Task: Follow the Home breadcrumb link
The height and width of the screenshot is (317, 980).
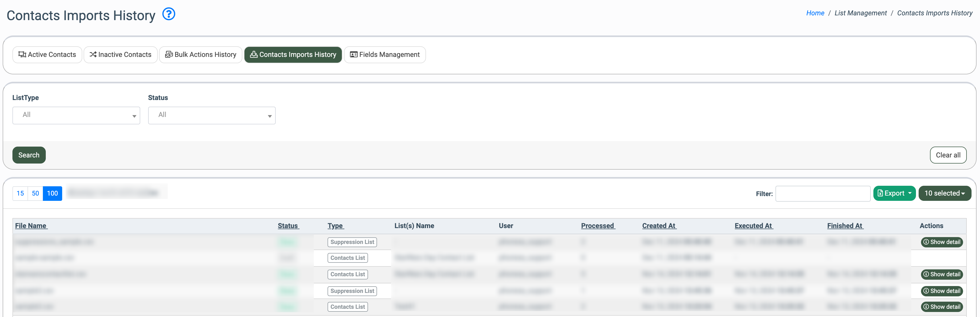Action: [x=815, y=13]
